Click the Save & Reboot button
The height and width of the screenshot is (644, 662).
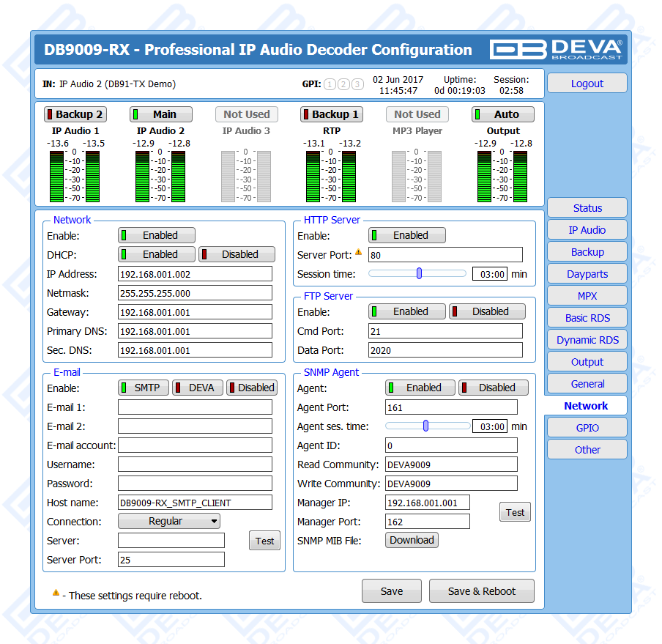point(481,591)
